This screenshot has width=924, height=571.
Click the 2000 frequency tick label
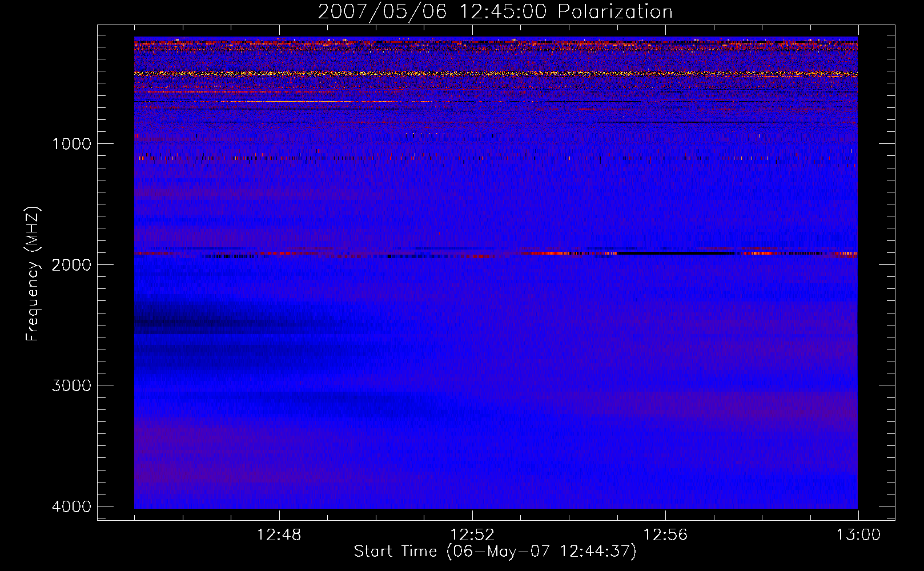click(x=71, y=264)
